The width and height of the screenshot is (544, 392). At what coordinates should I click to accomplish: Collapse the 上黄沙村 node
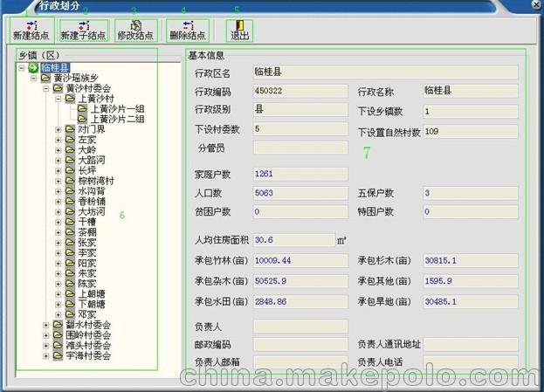pos(59,99)
